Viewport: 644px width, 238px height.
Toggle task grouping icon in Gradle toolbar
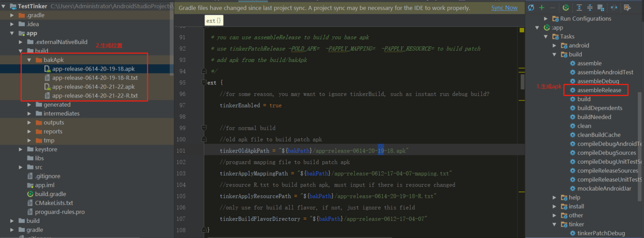click(601, 8)
